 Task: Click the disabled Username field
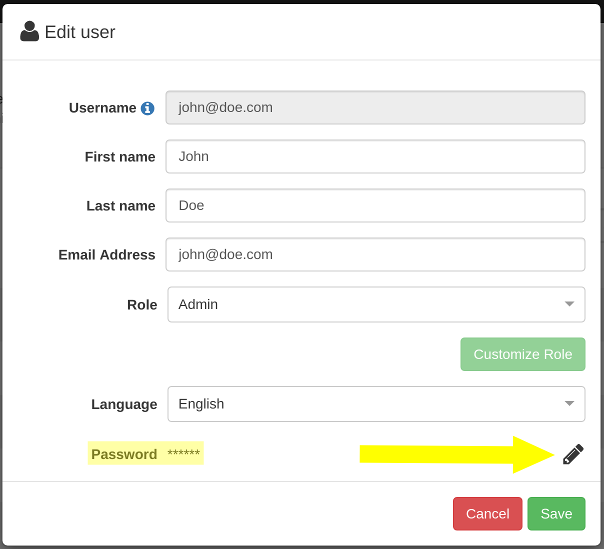pos(375,107)
